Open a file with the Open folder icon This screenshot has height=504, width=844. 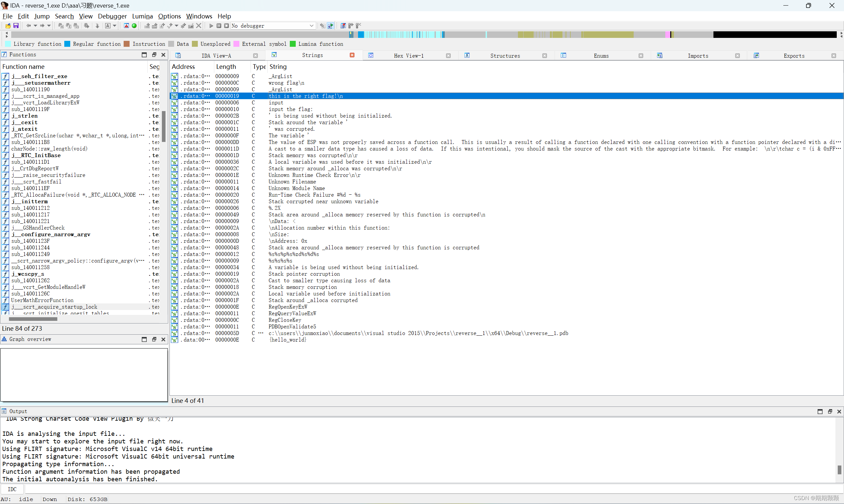pos(8,25)
